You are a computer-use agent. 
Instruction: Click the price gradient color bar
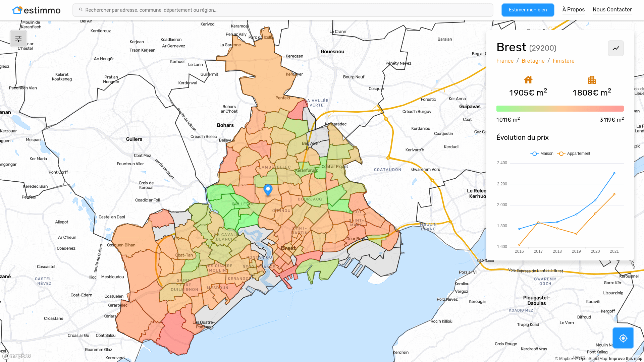(x=560, y=109)
